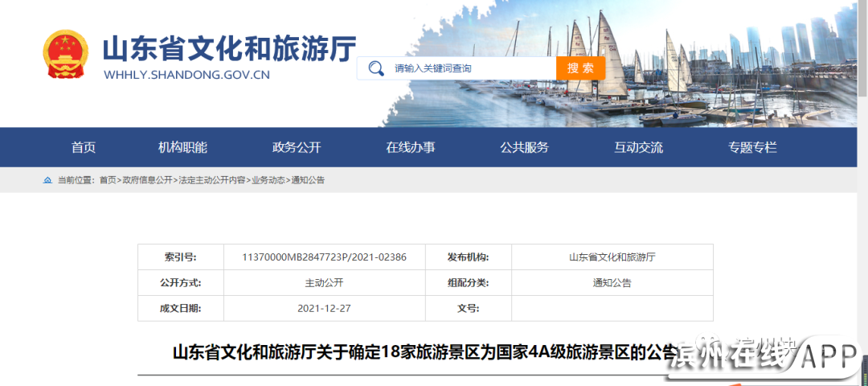This screenshot has width=868, height=386.
Task: Click the magnifying glass search icon
Action: pyautogui.click(x=375, y=68)
